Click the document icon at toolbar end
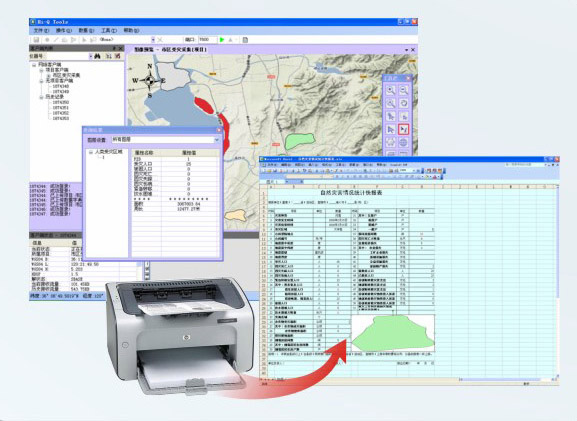Image resolution: width=577 pixels, height=421 pixels. [x=245, y=40]
